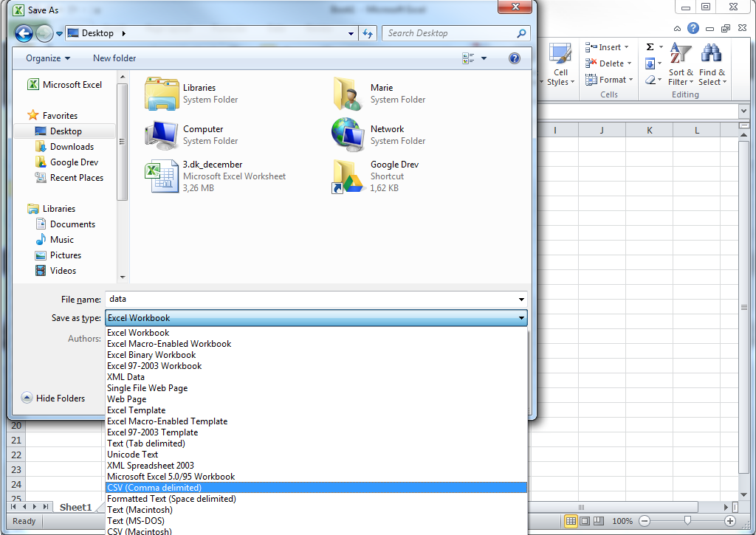Choose Excel 97-2003 Workbook type
Screen dimensions: 756x535
pos(316,366)
